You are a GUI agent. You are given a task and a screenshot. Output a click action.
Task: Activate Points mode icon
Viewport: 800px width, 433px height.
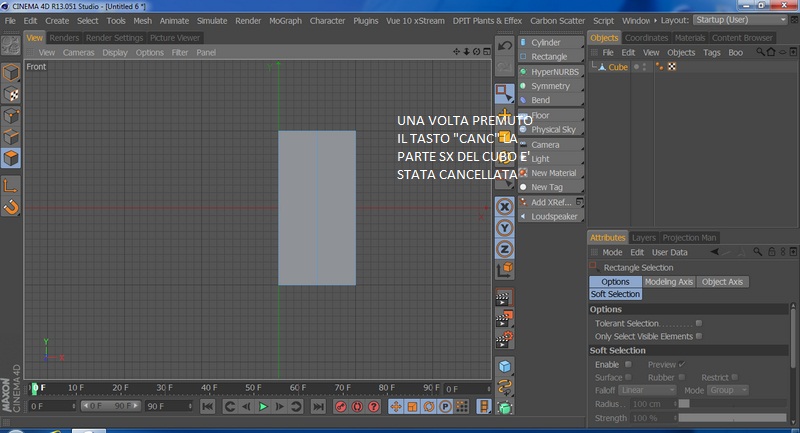coord(11,116)
